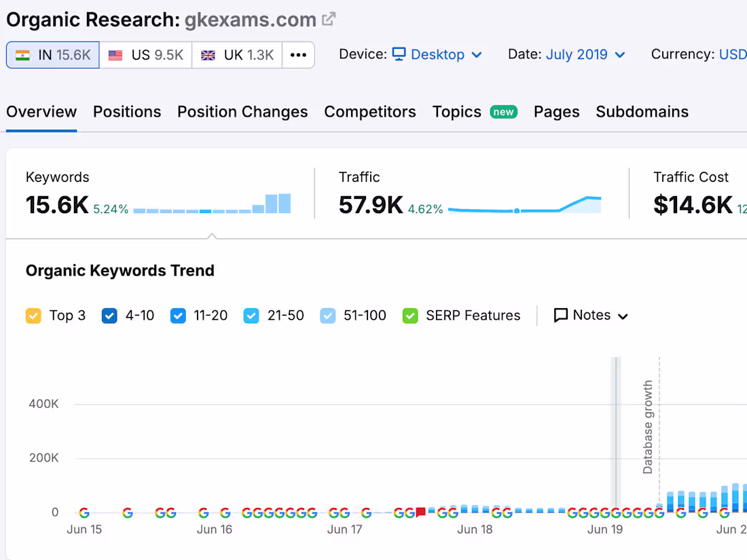The width and height of the screenshot is (747, 560).
Task: Click the Desktop monitor icon next to Device
Action: (x=397, y=54)
